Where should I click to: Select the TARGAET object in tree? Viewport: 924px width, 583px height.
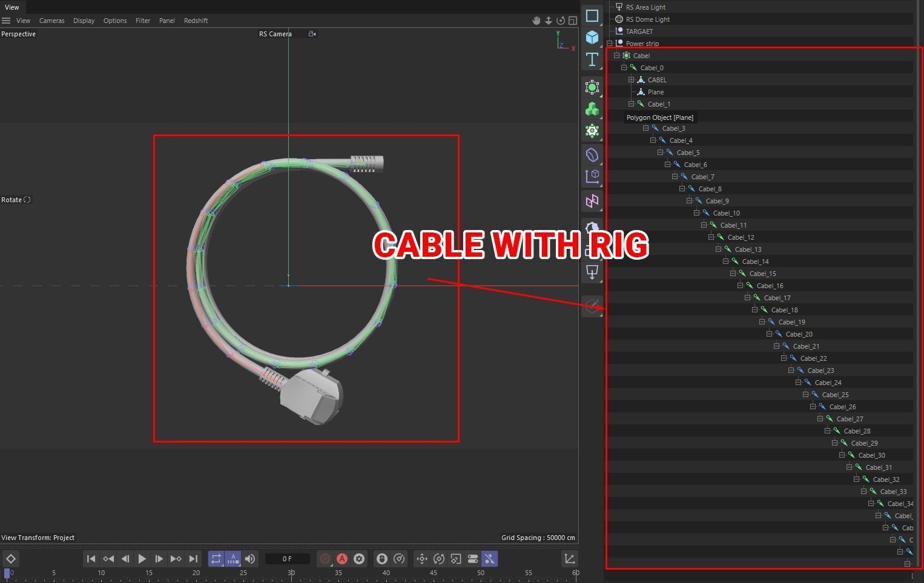tap(639, 31)
